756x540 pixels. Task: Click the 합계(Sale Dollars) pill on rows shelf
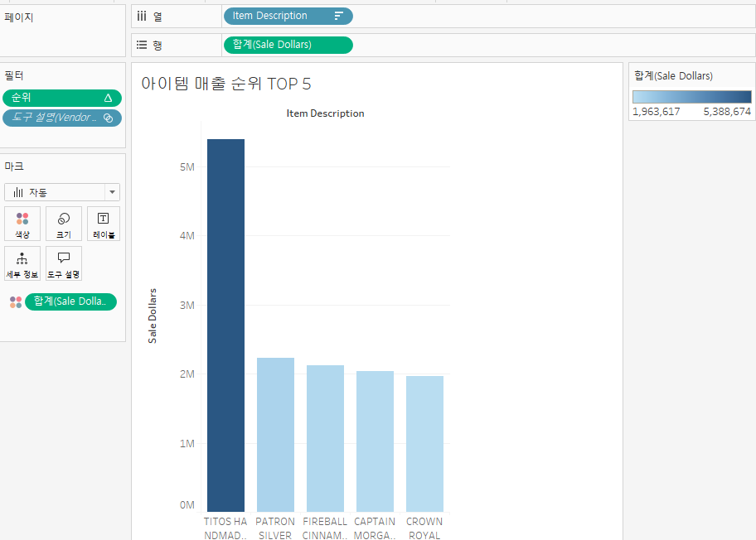pyautogui.click(x=288, y=45)
